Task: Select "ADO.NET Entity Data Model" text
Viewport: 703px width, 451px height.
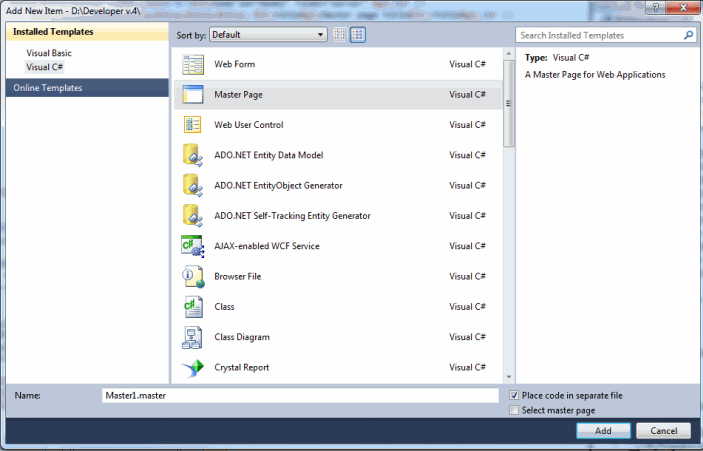Action: pyautogui.click(x=269, y=155)
